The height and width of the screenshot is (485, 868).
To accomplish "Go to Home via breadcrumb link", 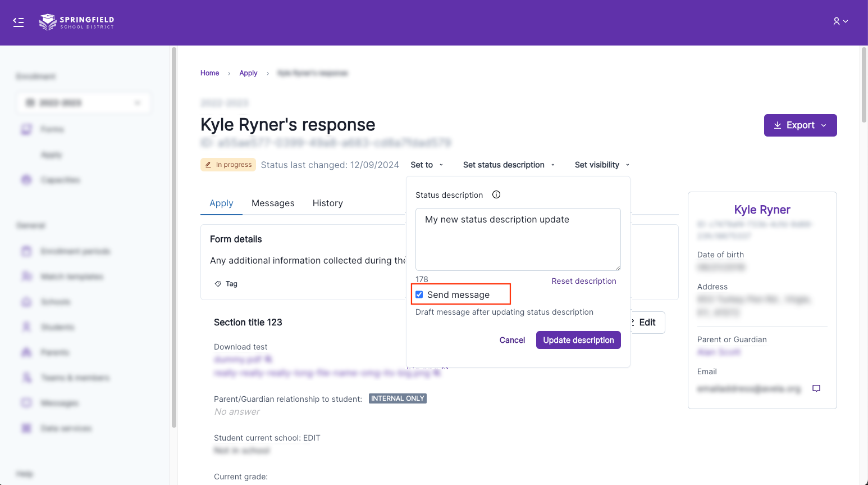I will [209, 73].
